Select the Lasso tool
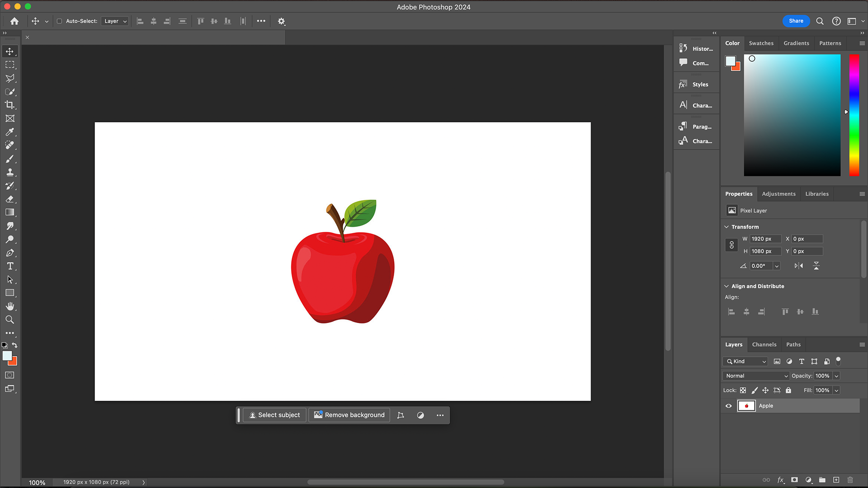This screenshot has height=488, width=868. [9, 78]
